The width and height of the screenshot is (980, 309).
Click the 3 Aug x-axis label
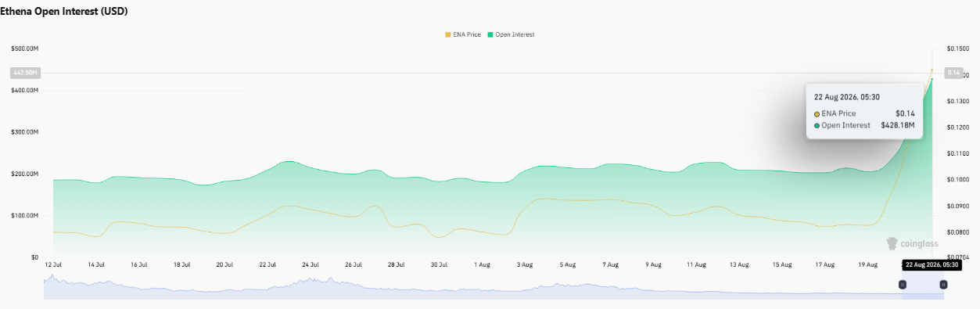click(524, 265)
